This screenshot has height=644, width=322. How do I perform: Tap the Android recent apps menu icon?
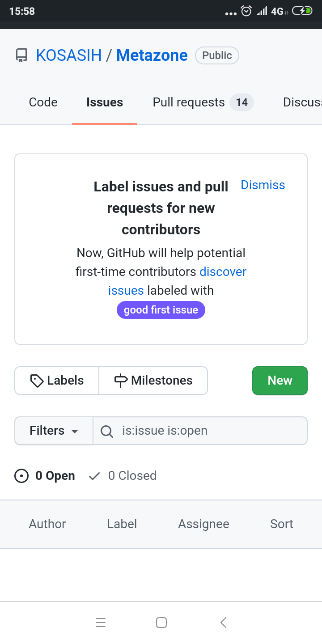point(101,623)
